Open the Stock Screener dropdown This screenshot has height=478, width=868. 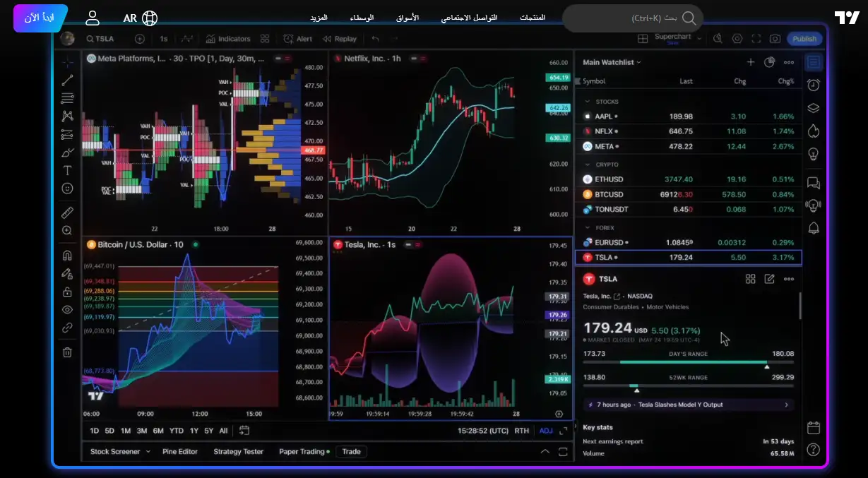point(120,452)
